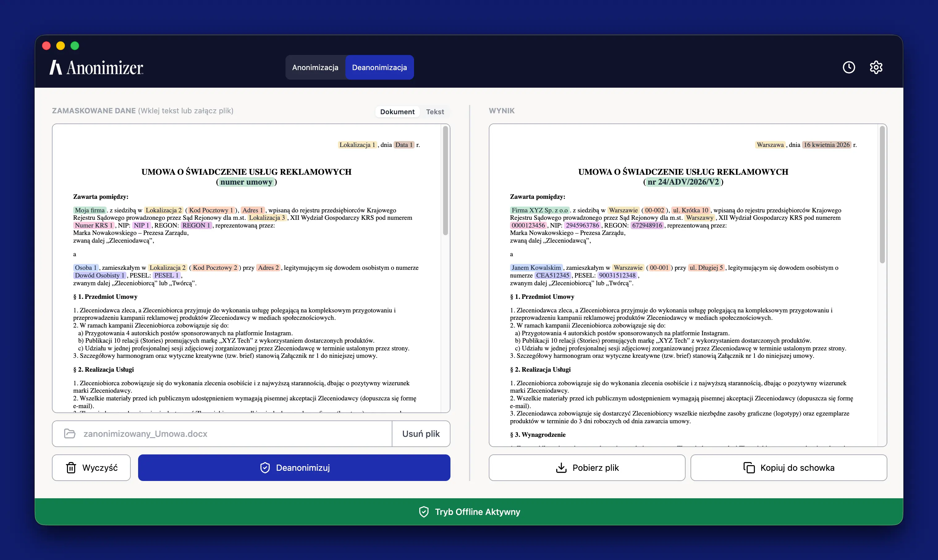Click the shield icon in the offline status bar
938x560 pixels.
point(424,512)
